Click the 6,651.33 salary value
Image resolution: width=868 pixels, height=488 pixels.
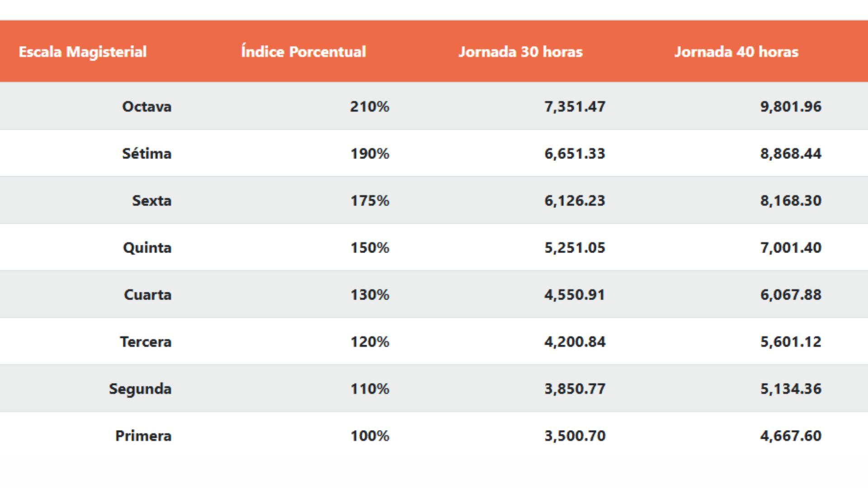pos(575,154)
